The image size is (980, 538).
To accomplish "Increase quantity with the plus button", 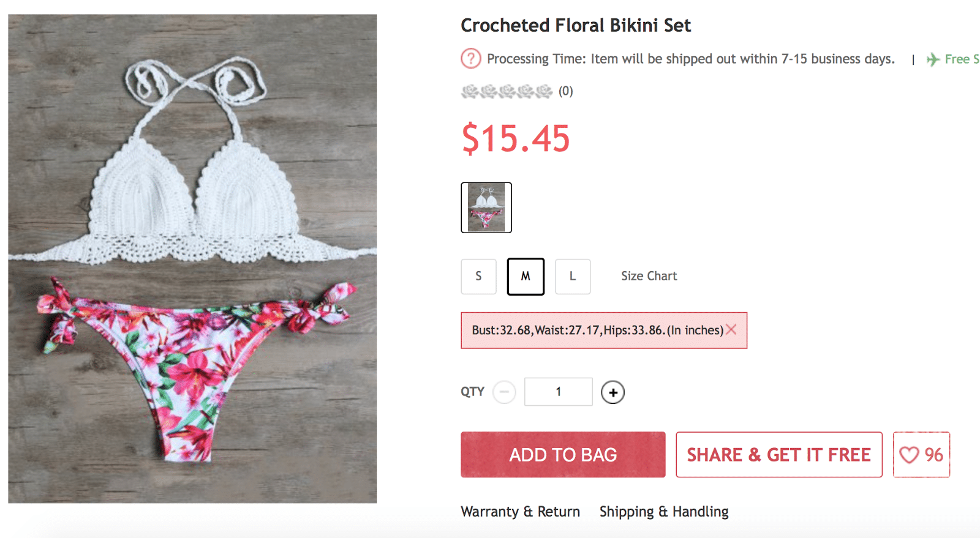I will [612, 392].
